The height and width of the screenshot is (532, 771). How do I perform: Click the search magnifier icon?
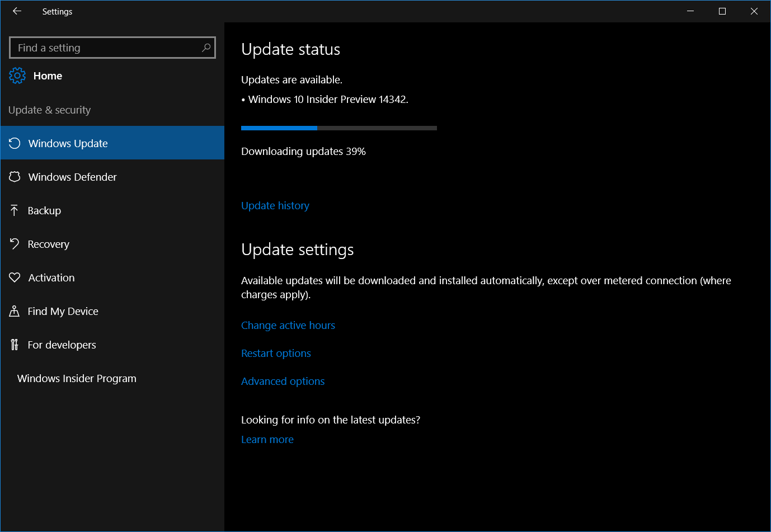click(206, 48)
